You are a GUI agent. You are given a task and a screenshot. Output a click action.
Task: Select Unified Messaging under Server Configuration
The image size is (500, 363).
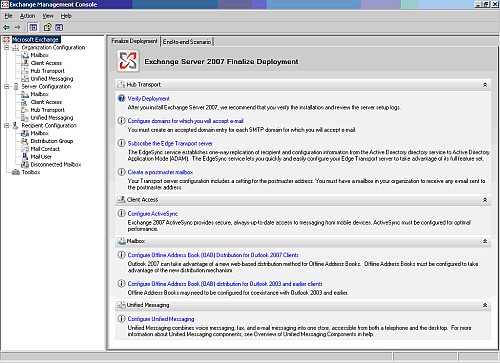pos(52,118)
